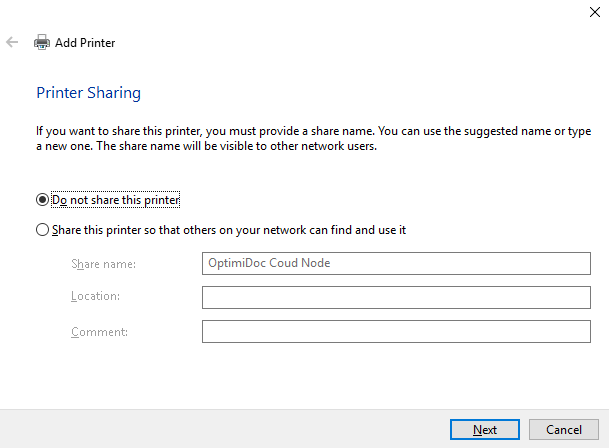Click the Printer Sharing blue heading
This screenshot has width=609, height=448.
(x=89, y=93)
